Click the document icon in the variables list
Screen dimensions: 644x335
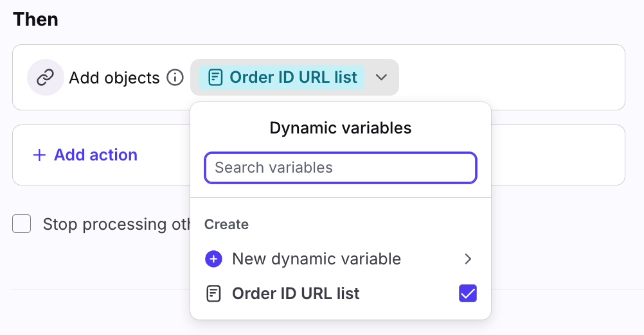pos(213,294)
